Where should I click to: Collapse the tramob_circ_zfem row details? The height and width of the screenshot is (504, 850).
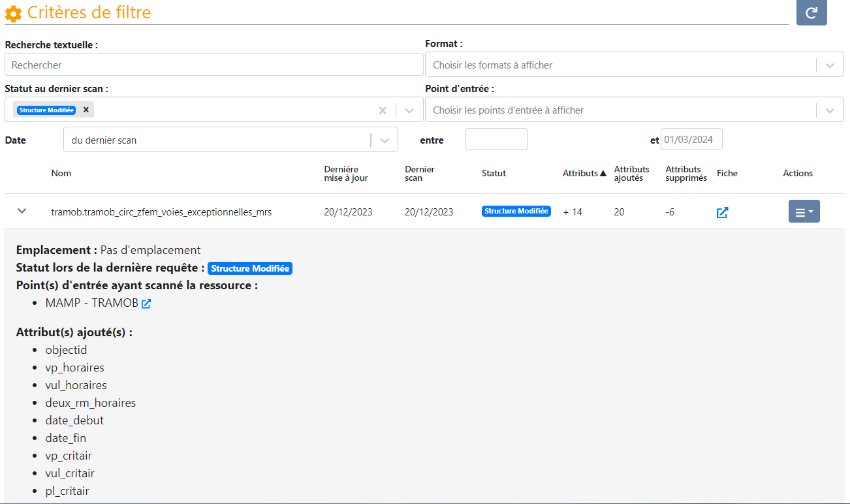pyautogui.click(x=22, y=211)
